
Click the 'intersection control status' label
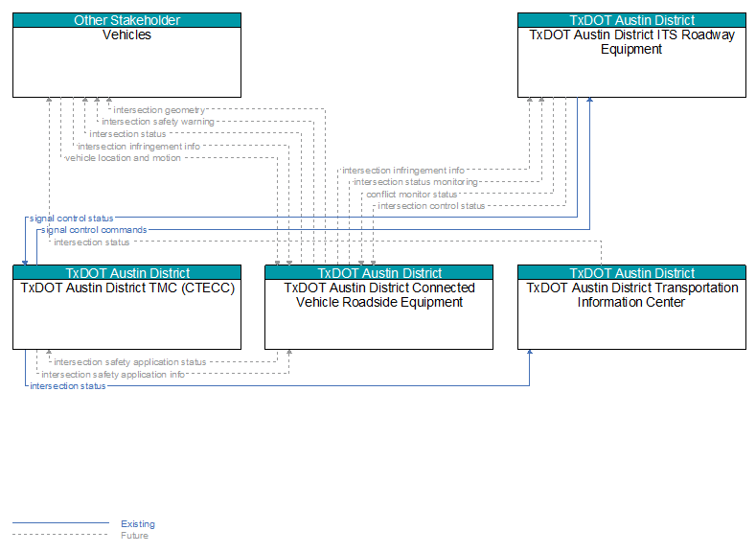tap(431, 206)
